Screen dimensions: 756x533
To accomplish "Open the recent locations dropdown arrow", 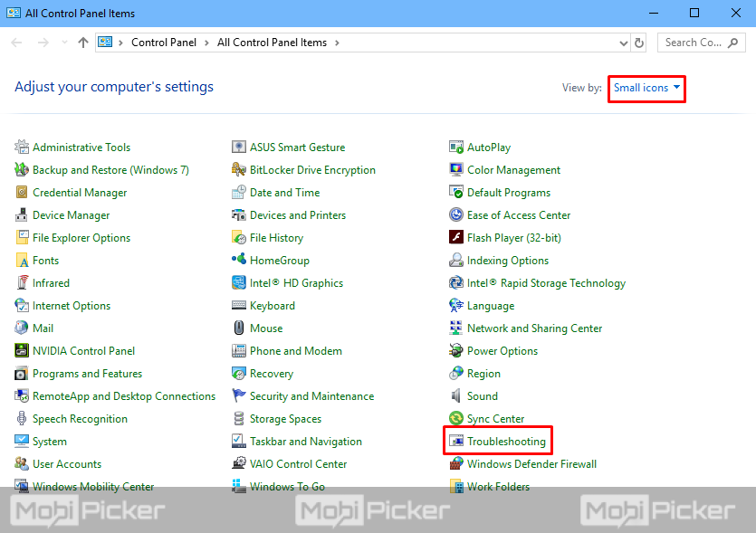I will (64, 43).
